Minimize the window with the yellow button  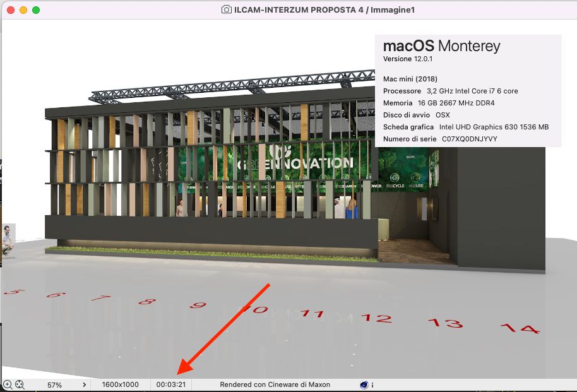[23, 10]
